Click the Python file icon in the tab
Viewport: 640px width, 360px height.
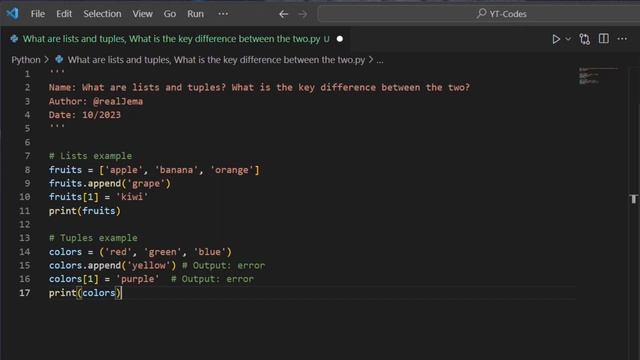(x=14, y=39)
